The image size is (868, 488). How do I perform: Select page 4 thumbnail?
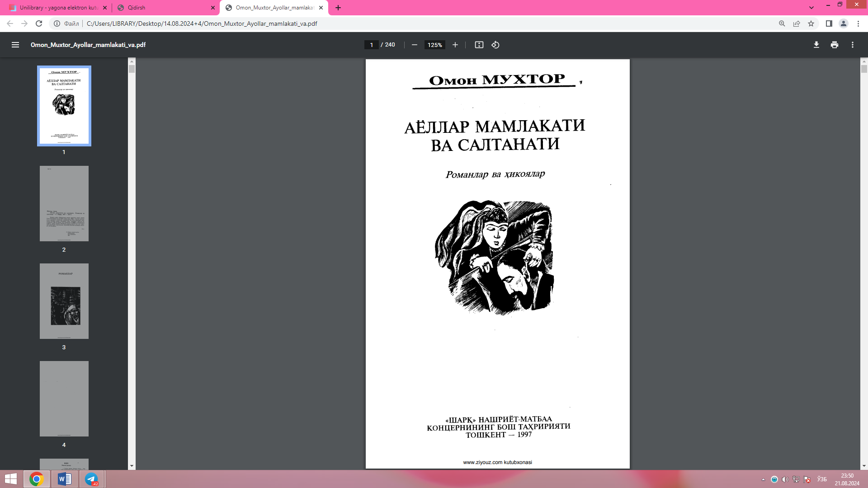(64, 399)
